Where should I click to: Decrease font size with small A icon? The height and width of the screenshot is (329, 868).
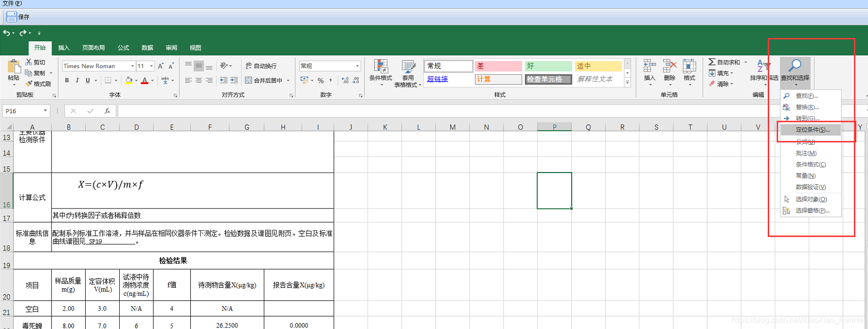(x=171, y=66)
